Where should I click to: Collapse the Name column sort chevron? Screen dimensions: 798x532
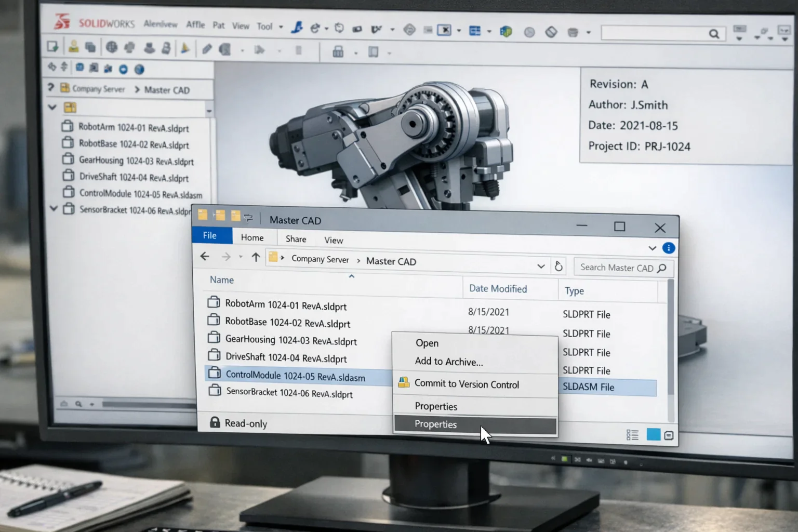352,276
